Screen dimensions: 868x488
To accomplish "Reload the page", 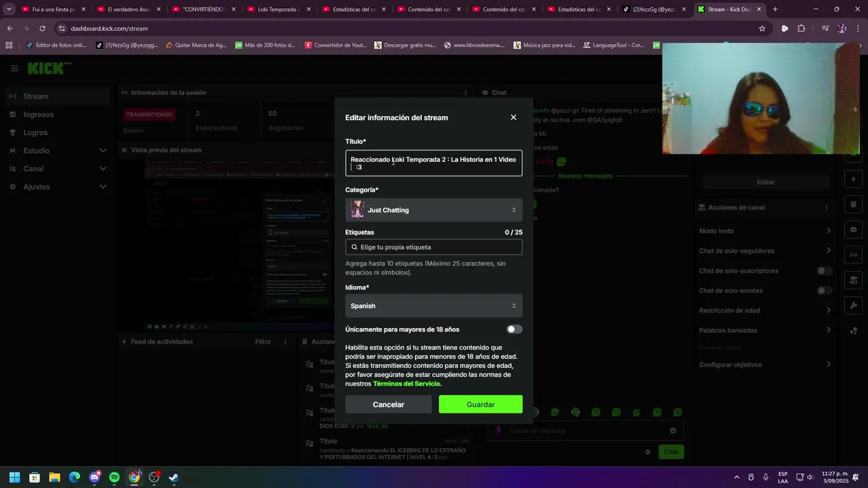I will click(42, 28).
